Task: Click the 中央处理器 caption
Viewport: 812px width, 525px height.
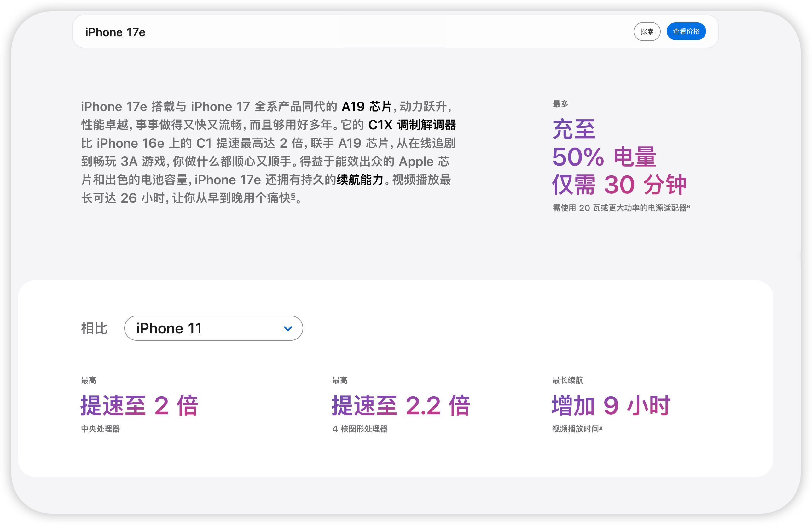Action: (101, 428)
